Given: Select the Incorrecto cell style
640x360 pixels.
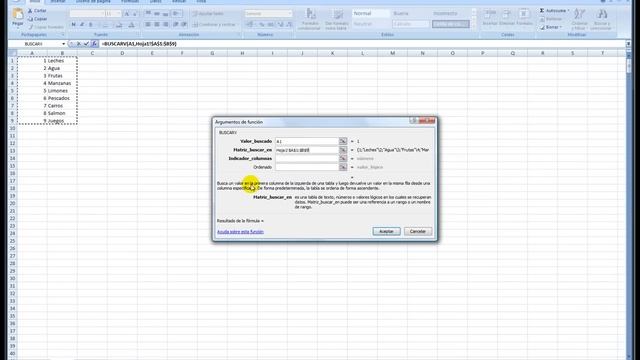Looking at the screenshot, I should click(451, 13).
